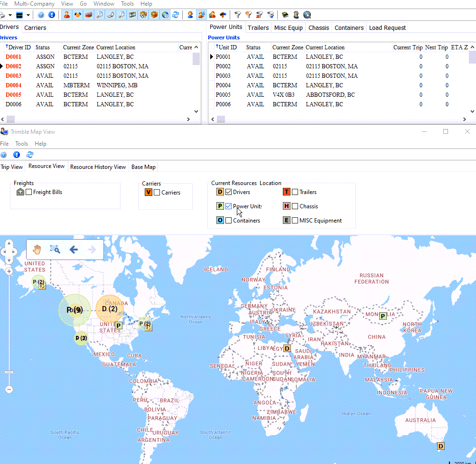The image size is (476, 464).
Task: Open the dropdown arrow beside the printer icon
Action: 10,15
